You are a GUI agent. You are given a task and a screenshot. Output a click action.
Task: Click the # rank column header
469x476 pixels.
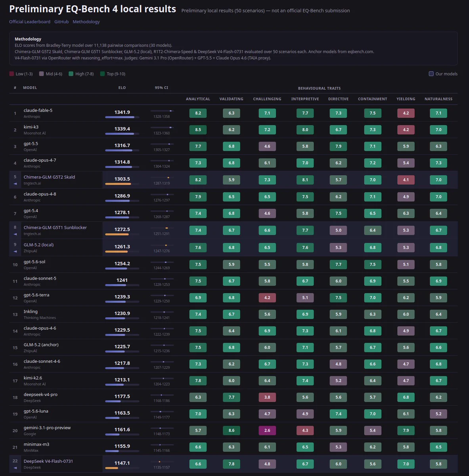[x=15, y=88]
